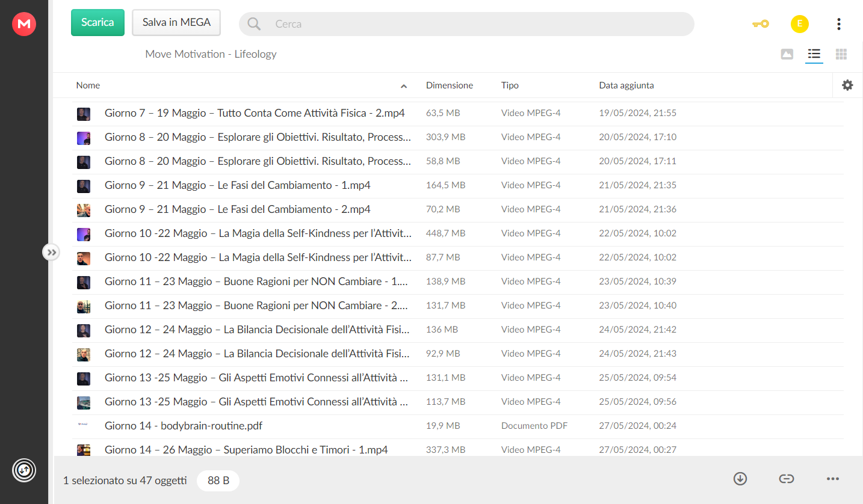This screenshot has width=863, height=504.
Task: Sort files by the Dimensione column
Action: click(450, 85)
